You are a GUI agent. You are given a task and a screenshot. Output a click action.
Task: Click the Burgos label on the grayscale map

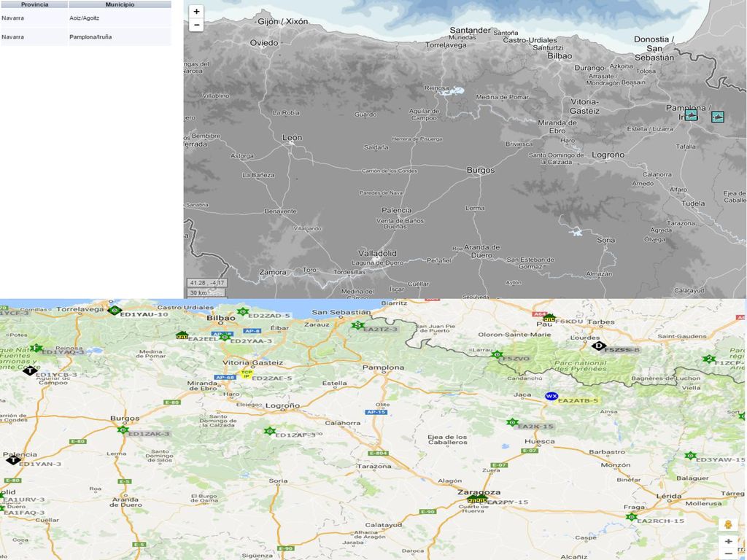click(x=481, y=170)
